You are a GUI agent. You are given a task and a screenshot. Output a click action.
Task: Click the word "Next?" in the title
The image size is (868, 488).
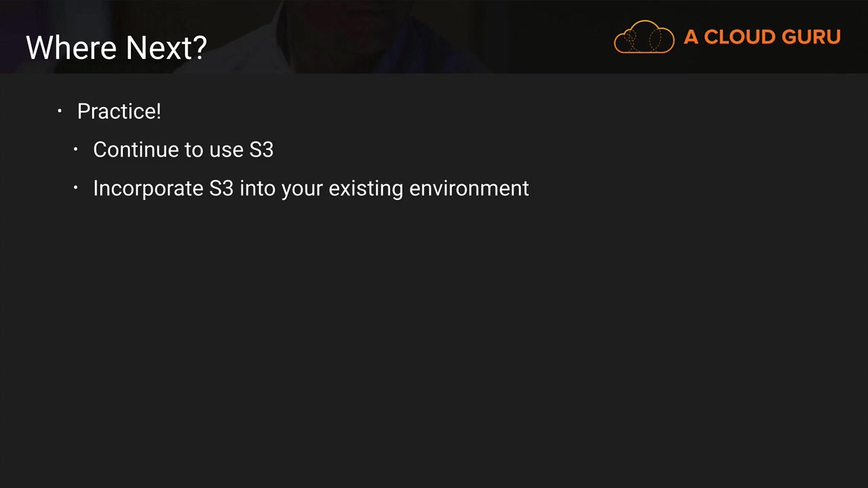pyautogui.click(x=166, y=47)
